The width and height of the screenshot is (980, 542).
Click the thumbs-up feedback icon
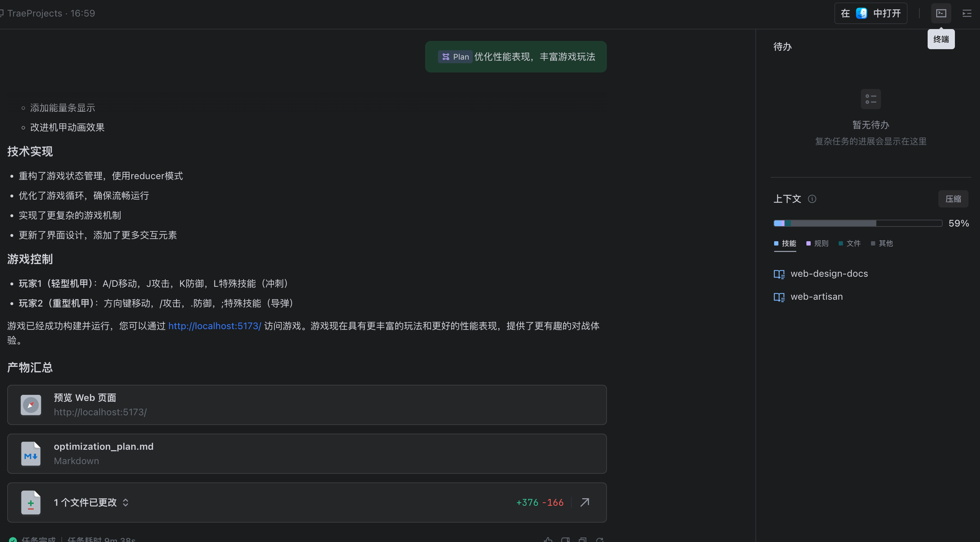tap(548, 539)
